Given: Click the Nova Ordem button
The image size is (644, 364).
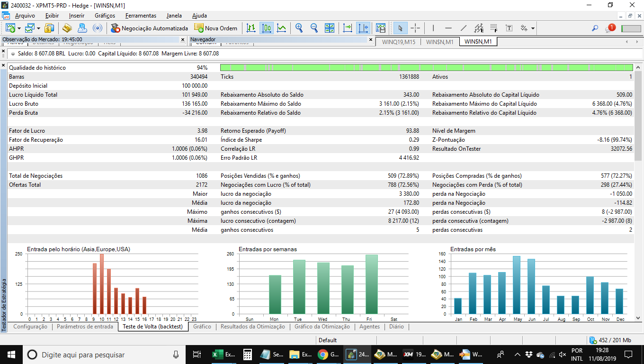Looking at the screenshot, I should [x=216, y=28].
